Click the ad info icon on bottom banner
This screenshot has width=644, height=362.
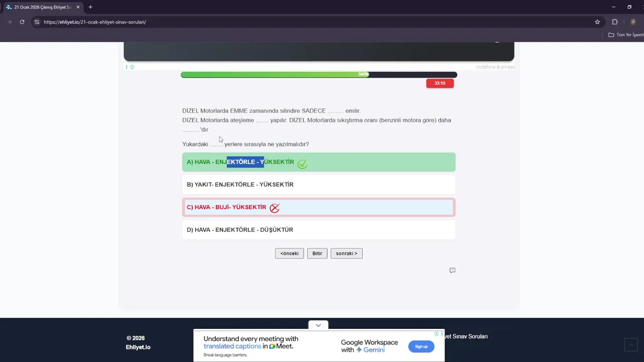coord(436,333)
